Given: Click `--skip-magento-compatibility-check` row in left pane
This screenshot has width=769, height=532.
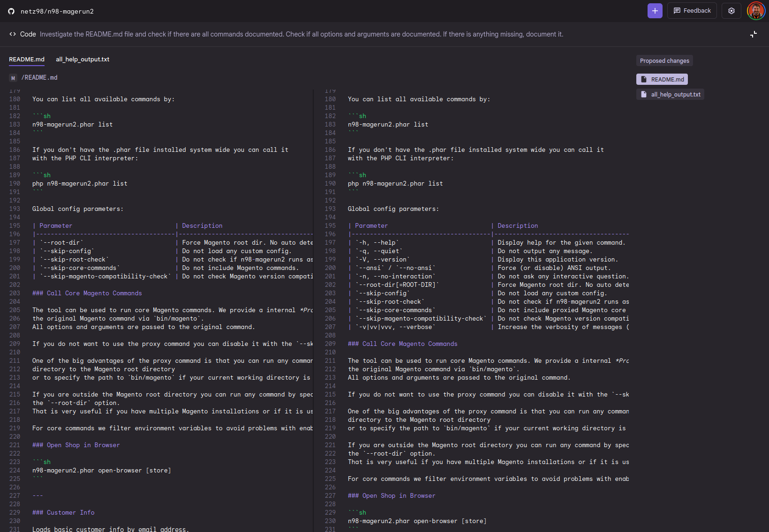Looking at the screenshot, I should pos(173,277).
